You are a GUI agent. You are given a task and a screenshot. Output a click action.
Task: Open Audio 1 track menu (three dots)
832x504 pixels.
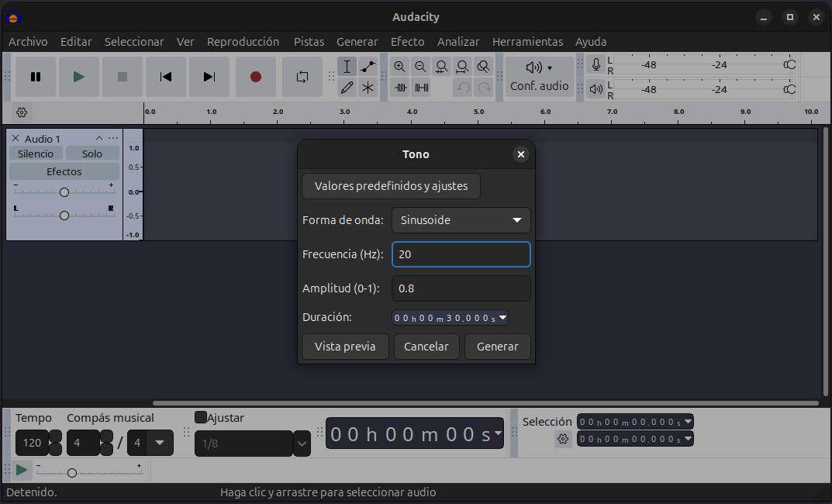click(x=113, y=138)
